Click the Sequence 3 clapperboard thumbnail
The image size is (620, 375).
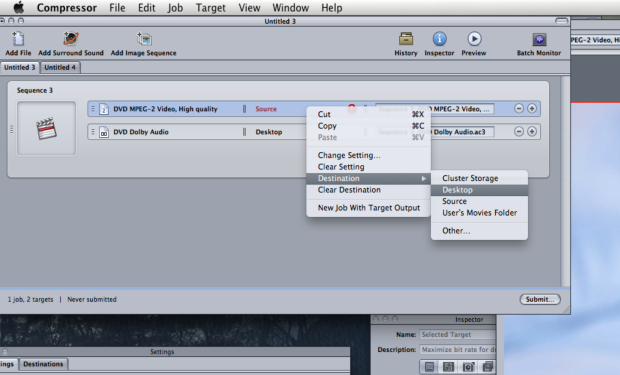(47, 128)
